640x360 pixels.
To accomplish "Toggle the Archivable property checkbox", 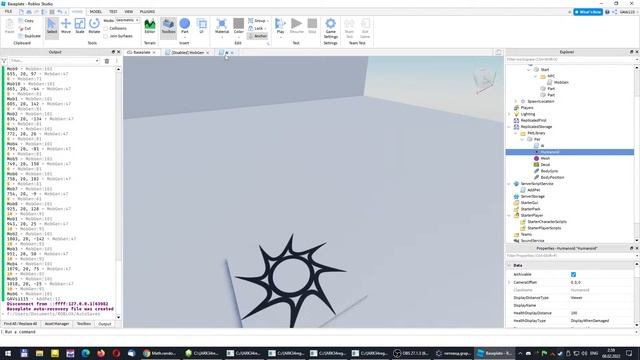I will tap(573, 274).
